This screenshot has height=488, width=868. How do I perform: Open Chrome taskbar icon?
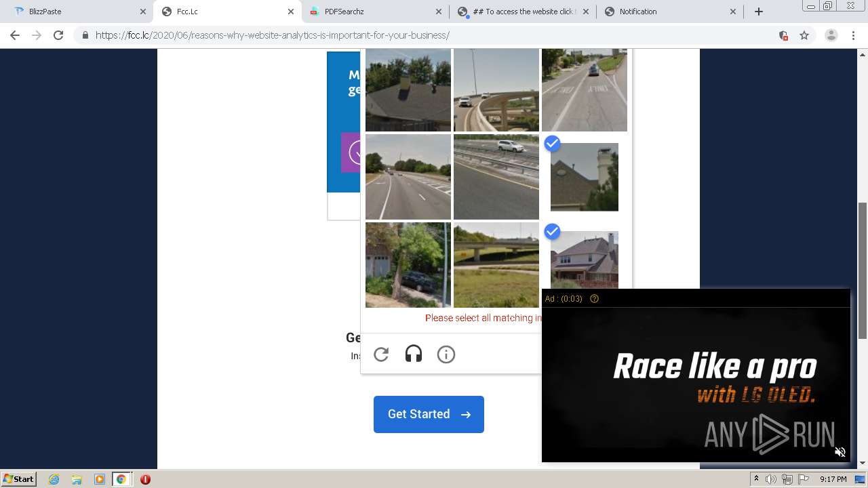click(x=121, y=479)
